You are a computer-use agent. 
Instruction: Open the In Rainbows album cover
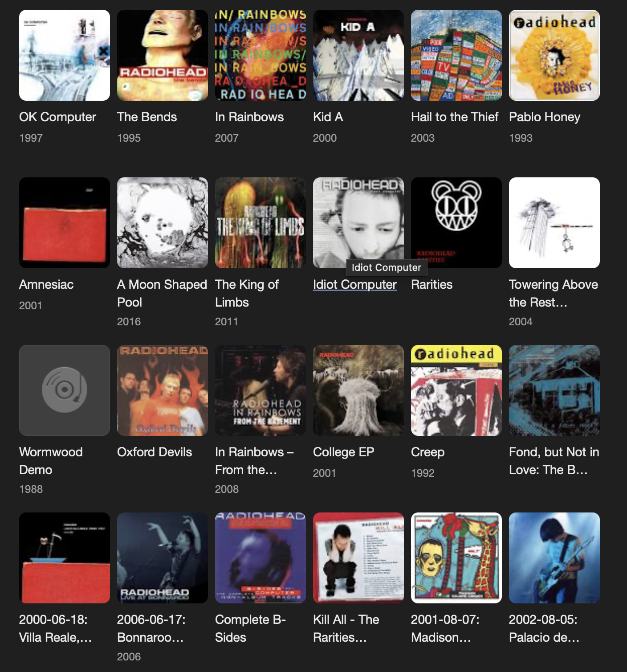point(261,55)
